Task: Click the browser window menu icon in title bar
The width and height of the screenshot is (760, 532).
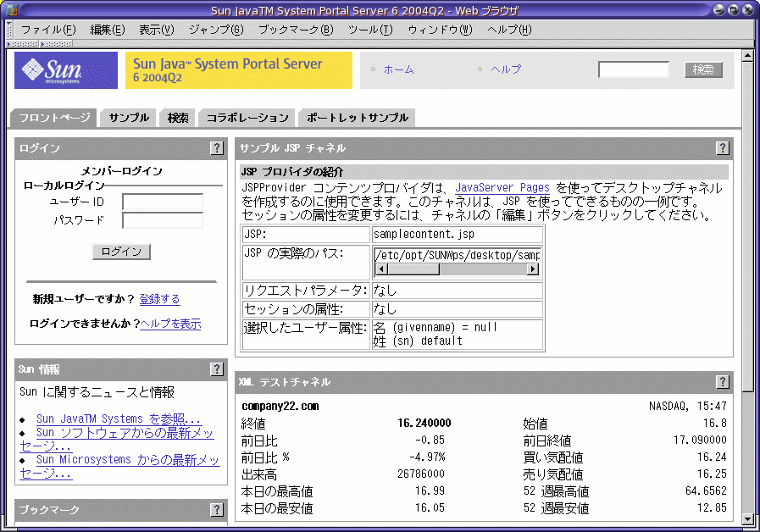Action: [x=11, y=8]
